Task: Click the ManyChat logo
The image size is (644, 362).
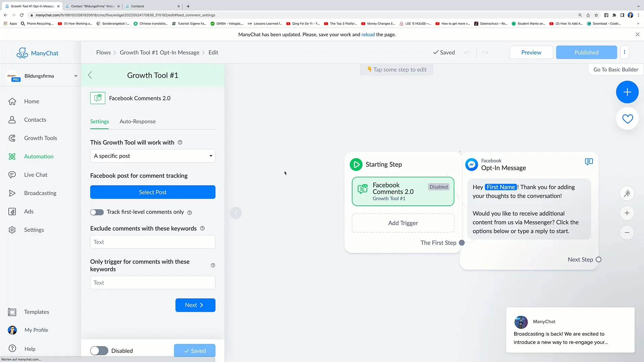Action: tap(37, 53)
